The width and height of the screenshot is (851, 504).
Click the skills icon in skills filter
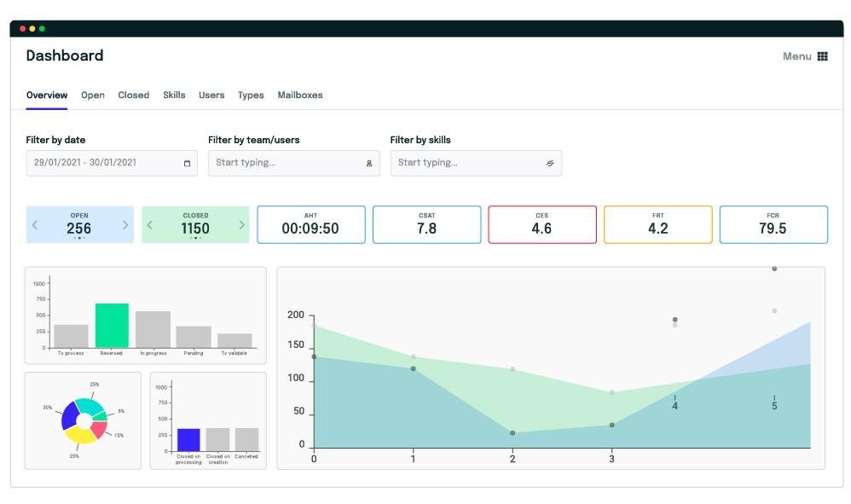coord(550,163)
